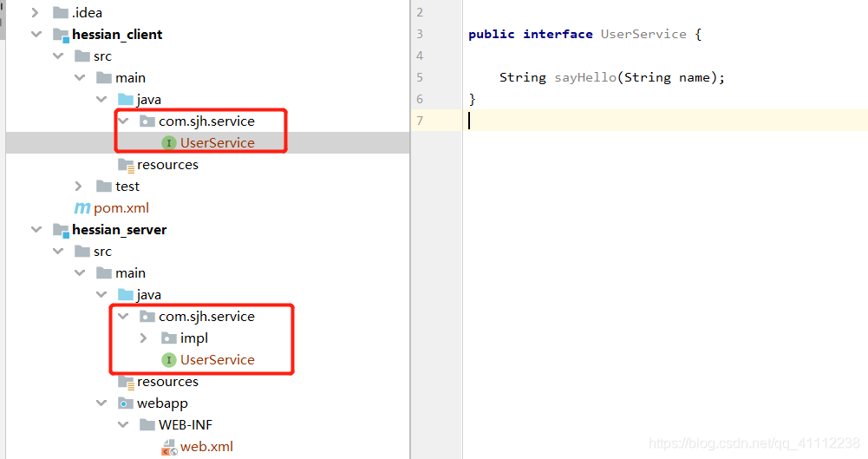The height and width of the screenshot is (459, 868).
Task: Click the interface icon of UserService in hessian_server
Action: point(169,360)
